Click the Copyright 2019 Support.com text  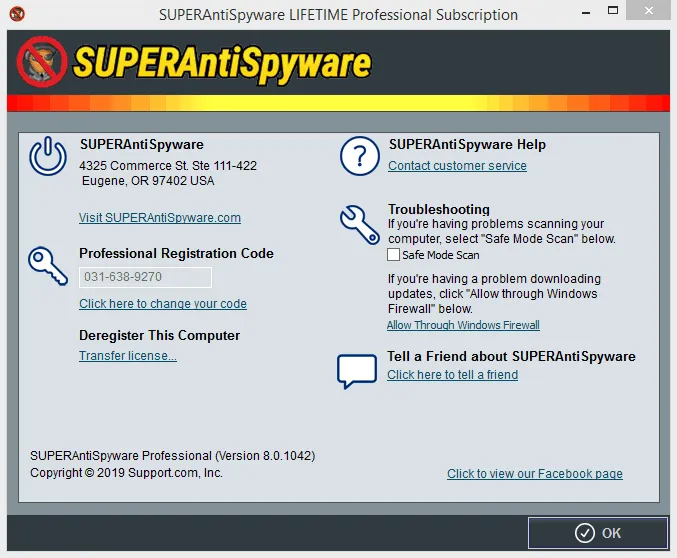127,473
